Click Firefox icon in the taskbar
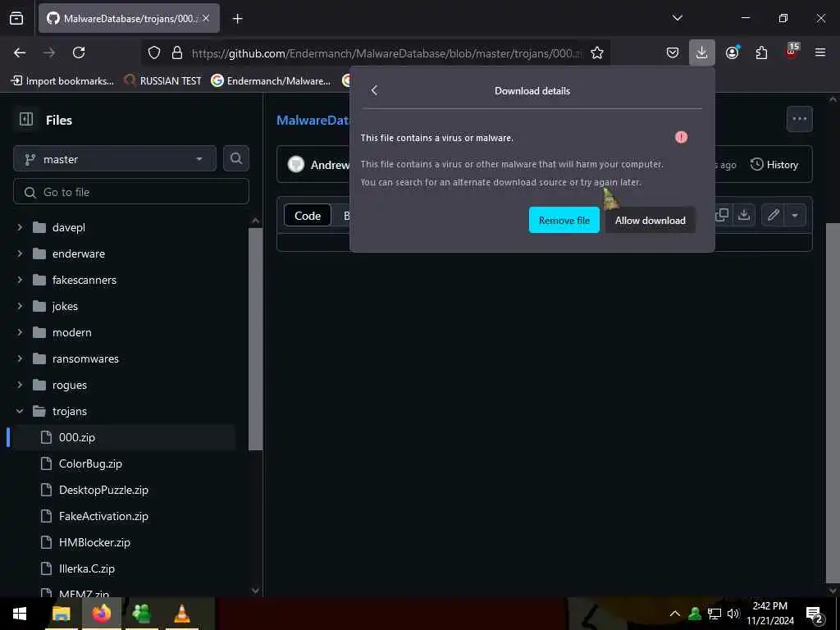 (x=101, y=614)
